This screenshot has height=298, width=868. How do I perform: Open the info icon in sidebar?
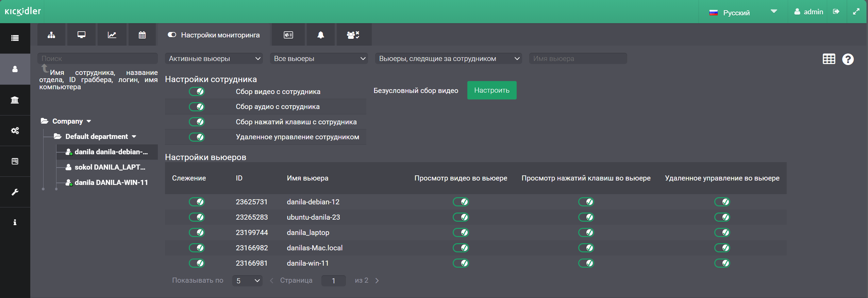coord(15,222)
